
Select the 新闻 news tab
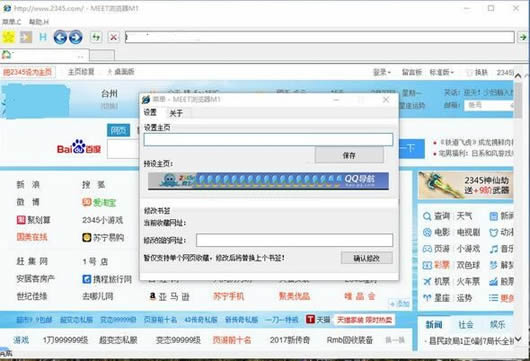coord(434,325)
